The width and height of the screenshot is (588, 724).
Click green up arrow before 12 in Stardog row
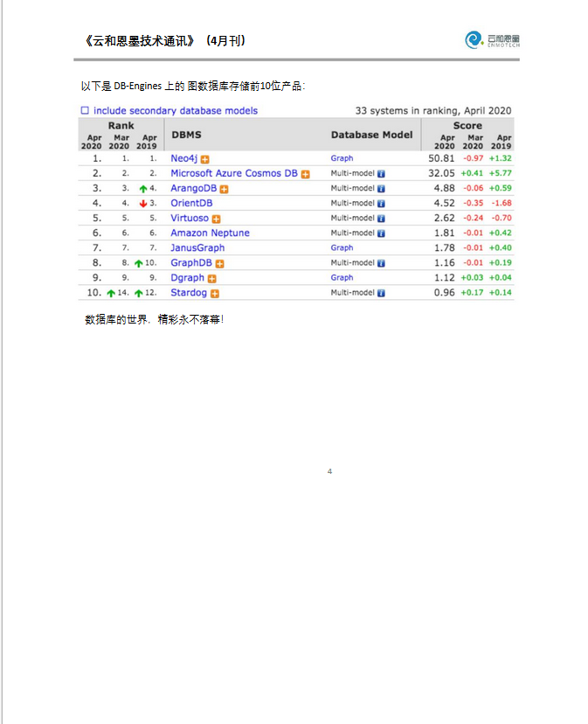138,293
